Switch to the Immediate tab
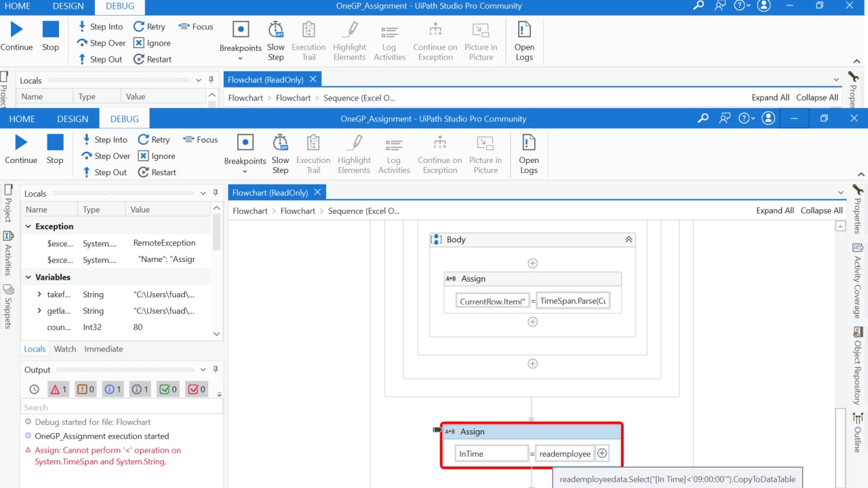868x488 pixels. 104,349
